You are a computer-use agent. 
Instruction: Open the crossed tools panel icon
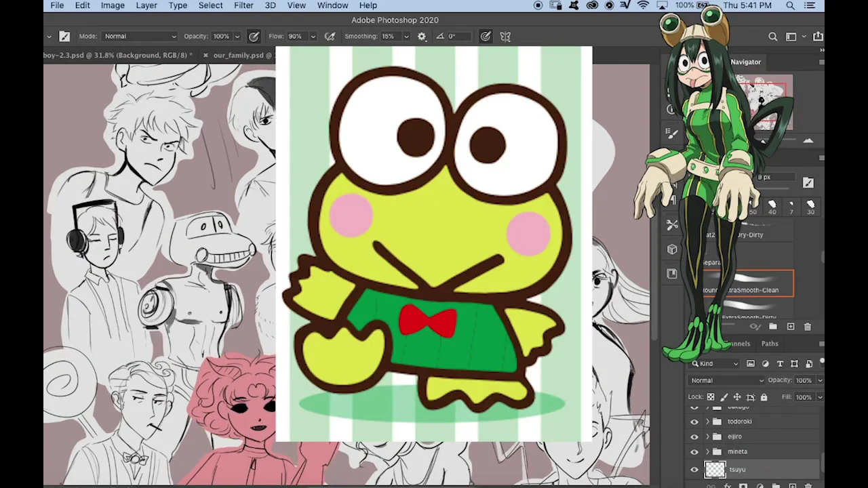coord(672,225)
